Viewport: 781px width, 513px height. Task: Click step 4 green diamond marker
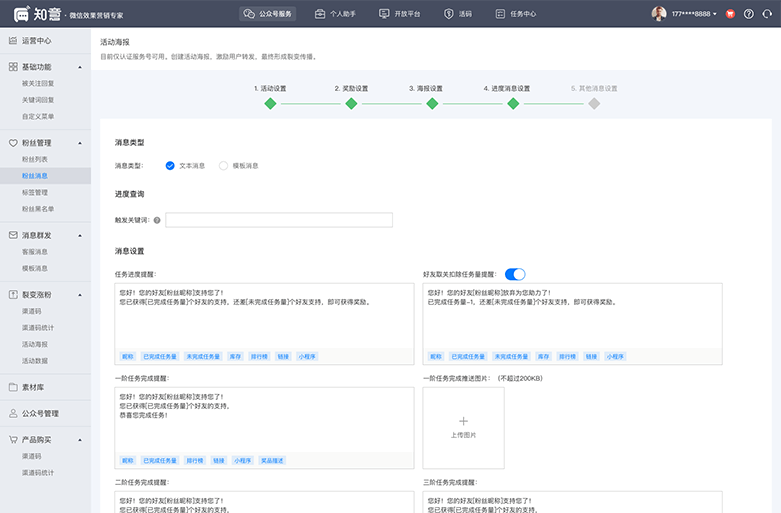click(x=513, y=104)
